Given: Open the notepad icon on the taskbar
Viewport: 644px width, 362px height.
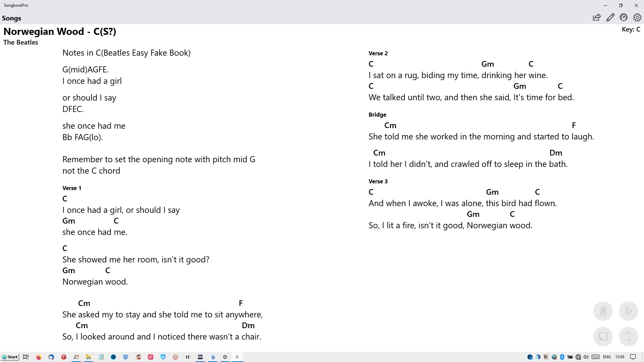Looking at the screenshot, I should (101, 357).
